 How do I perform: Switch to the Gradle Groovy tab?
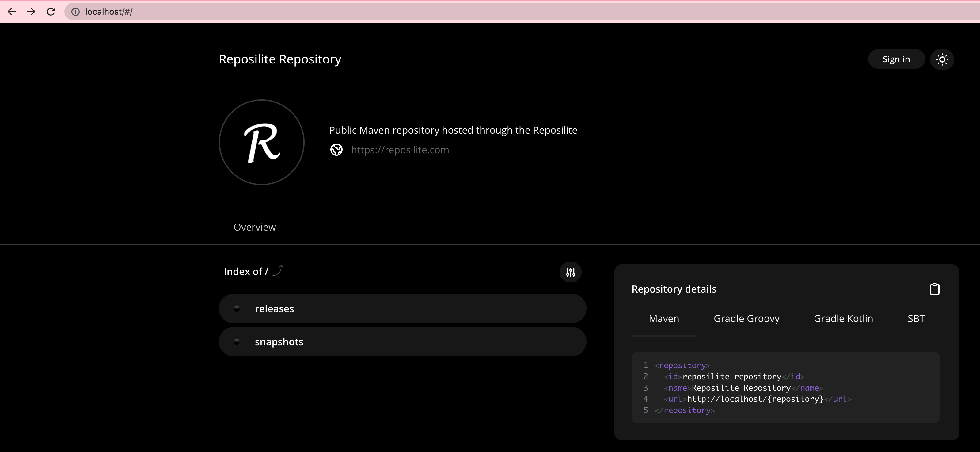point(746,318)
